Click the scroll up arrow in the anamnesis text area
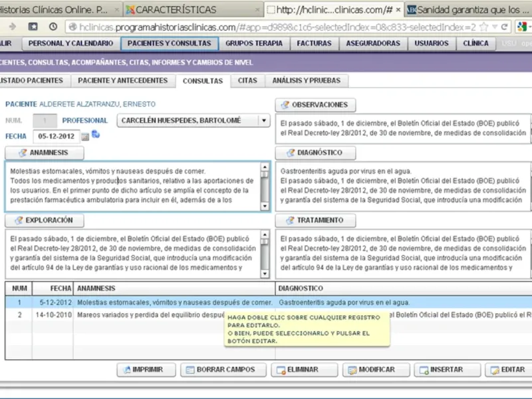Image resolution: width=532 pixels, height=399 pixels. point(265,167)
